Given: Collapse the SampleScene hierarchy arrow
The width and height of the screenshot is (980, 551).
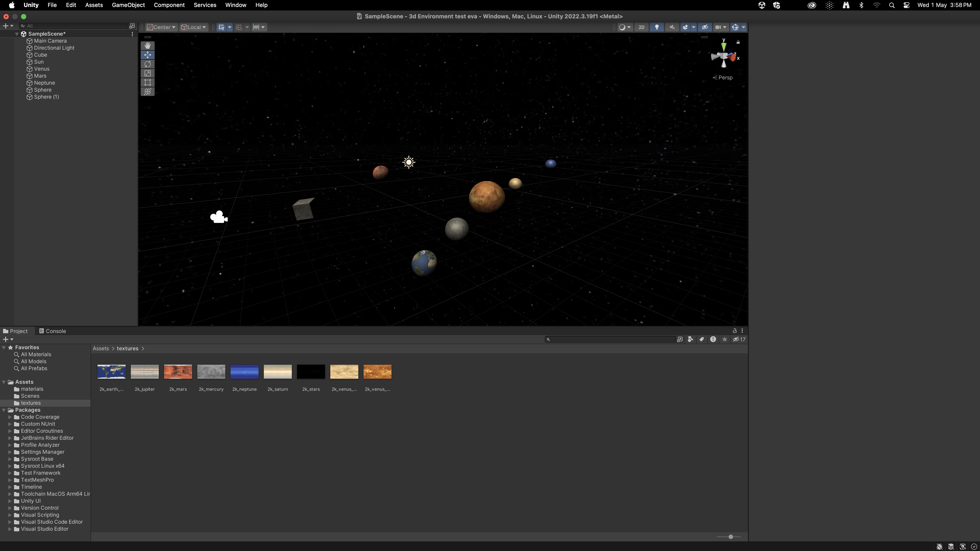Looking at the screenshot, I should click(17, 34).
